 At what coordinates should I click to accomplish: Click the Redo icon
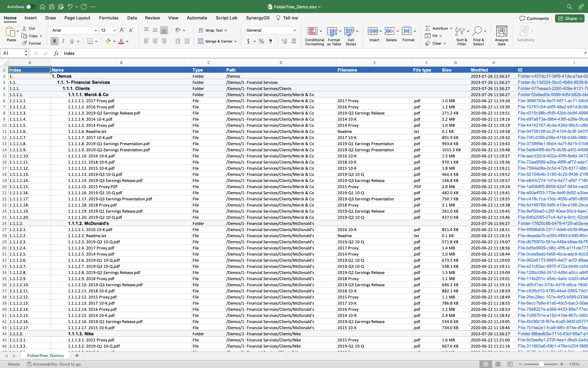(x=84, y=7)
